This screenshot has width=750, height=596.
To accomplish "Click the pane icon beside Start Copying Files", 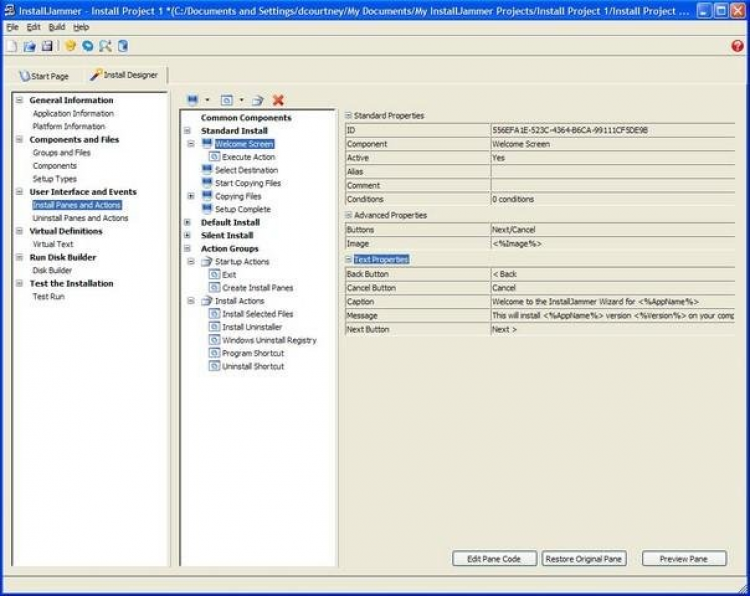I will pyautogui.click(x=207, y=182).
